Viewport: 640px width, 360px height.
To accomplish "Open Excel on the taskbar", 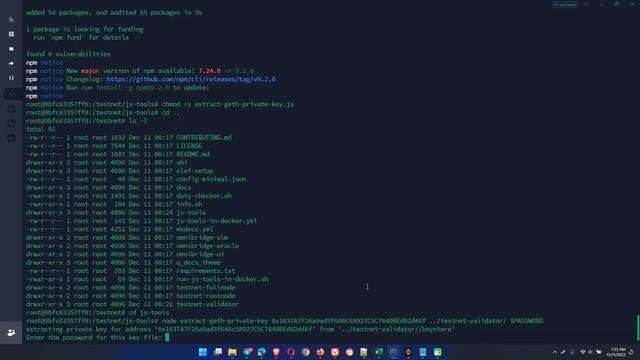I will coord(379,352).
